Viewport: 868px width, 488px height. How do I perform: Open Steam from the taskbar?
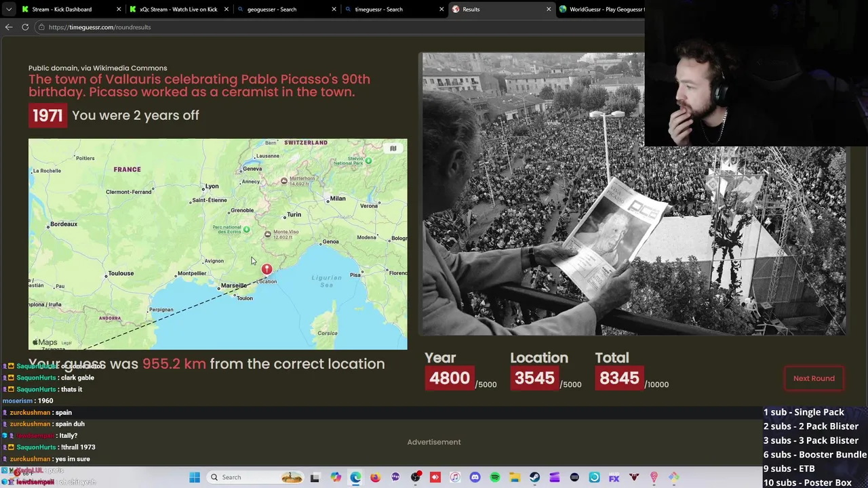coord(534,477)
